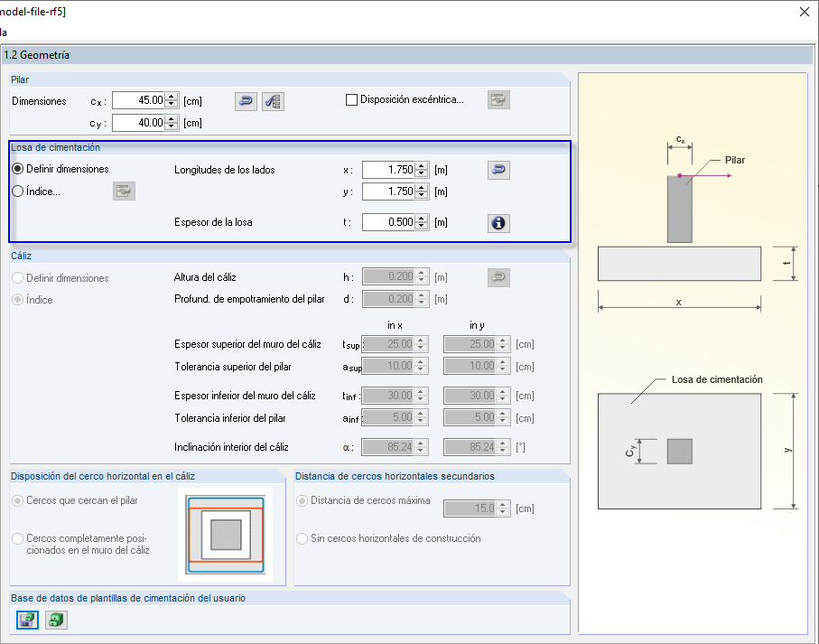Increase slab length x with spinner
The width and height of the screenshot is (819, 644).
click(422, 166)
